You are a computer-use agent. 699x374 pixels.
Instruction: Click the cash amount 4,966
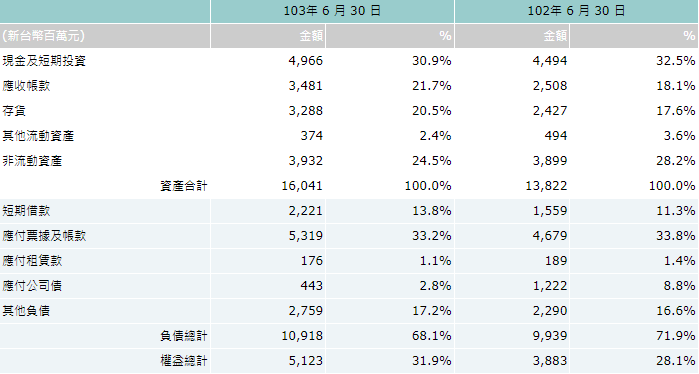coord(305,61)
